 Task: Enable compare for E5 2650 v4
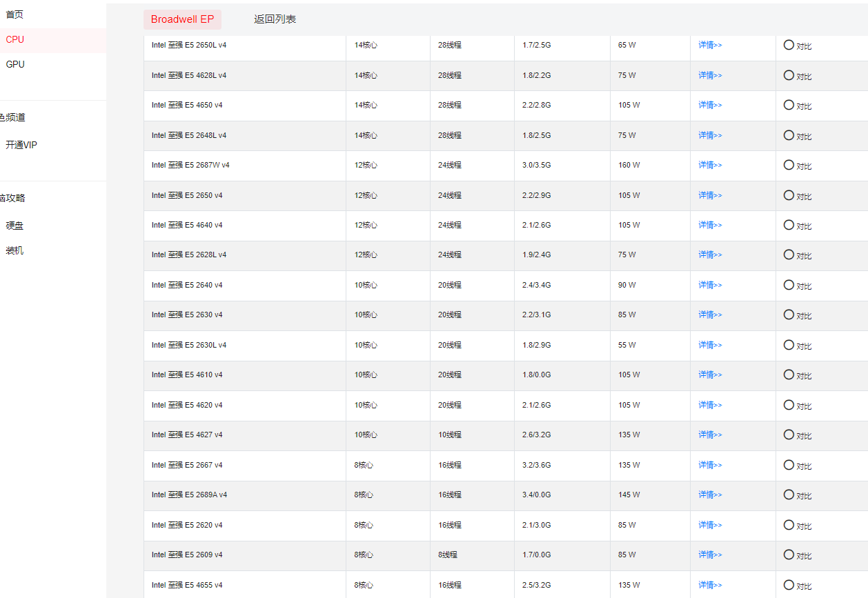[x=789, y=195]
